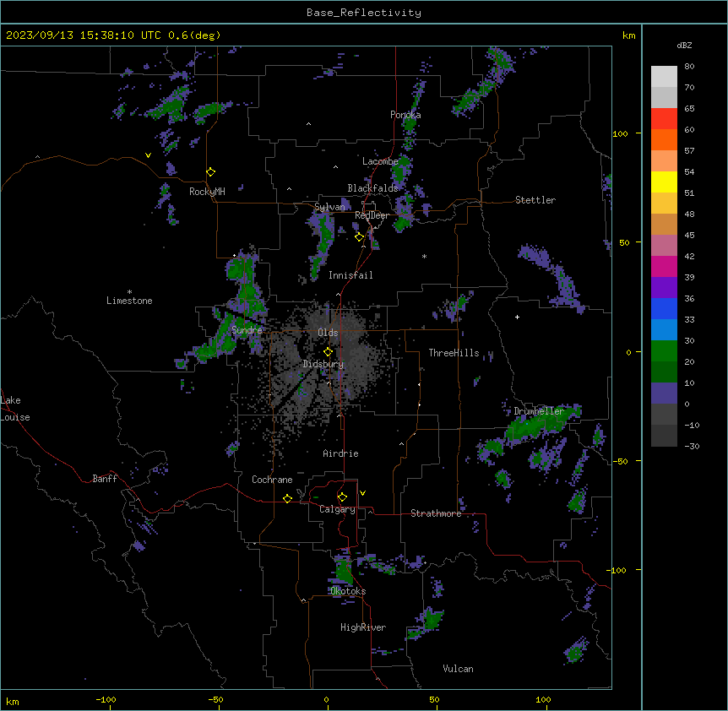The width and height of the screenshot is (728, 711).
Task: Click the red 65 dBZ legend swatch
Action: coord(664,118)
